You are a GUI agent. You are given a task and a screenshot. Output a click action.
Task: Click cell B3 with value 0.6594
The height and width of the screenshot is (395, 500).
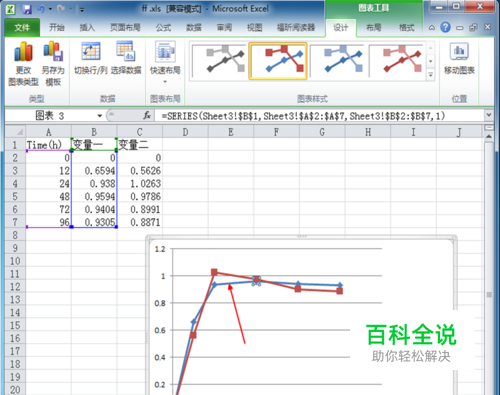pos(94,171)
